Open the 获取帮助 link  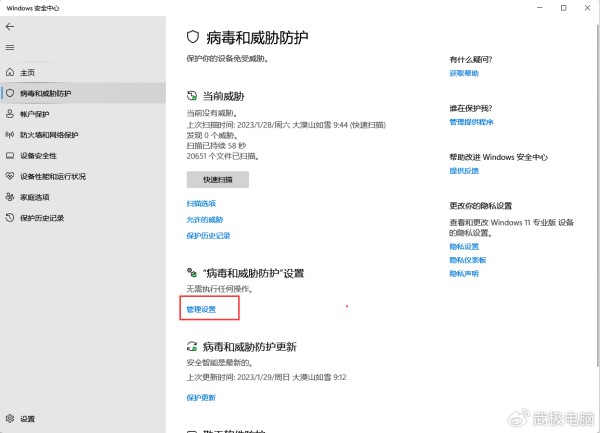tap(464, 73)
